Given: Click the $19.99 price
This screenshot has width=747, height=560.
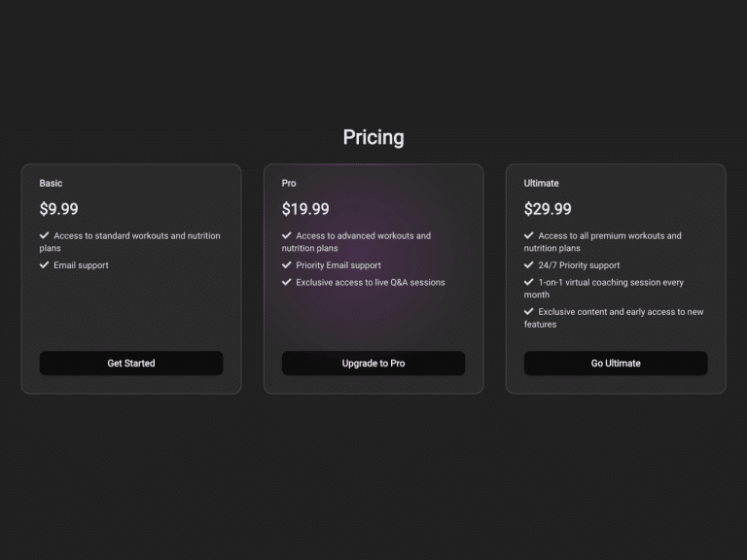Looking at the screenshot, I should [x=305, y=209].
